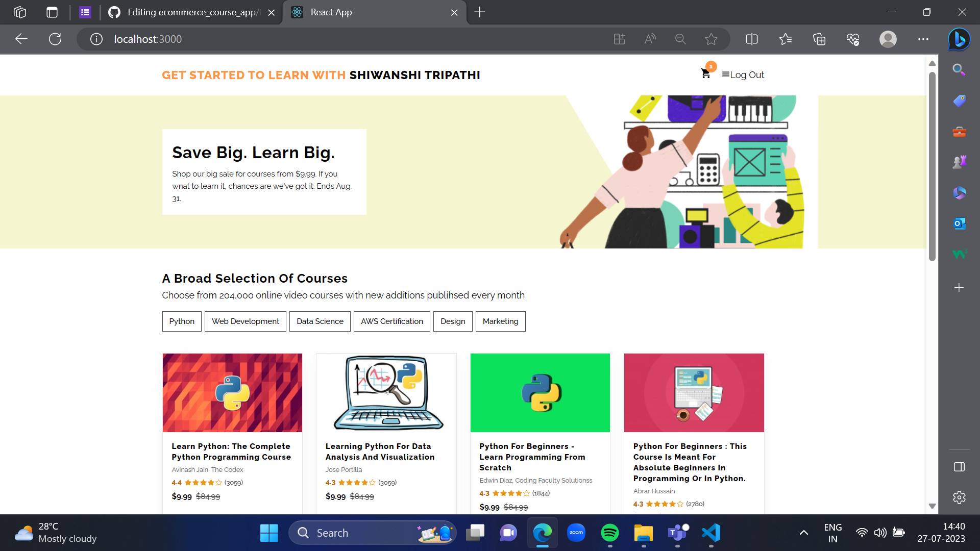
Task: Open Bing Copilot sidebar
Action: pyautogui.click(x=959, y=39)
